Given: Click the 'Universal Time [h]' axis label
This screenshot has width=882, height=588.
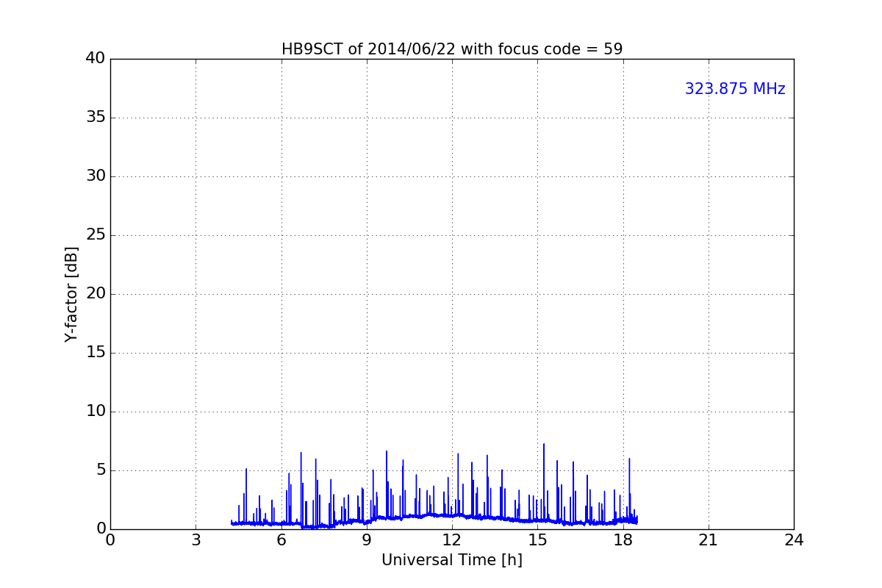Looking at the screenshot, I should click(451, 560).
